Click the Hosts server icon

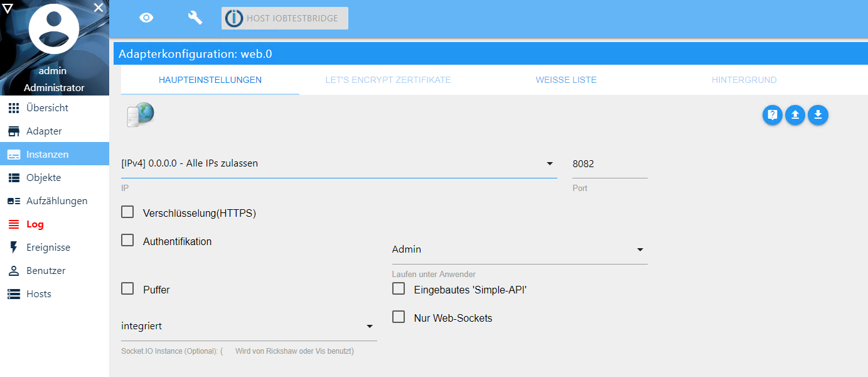pyautogui.click(x=14, y=294)
